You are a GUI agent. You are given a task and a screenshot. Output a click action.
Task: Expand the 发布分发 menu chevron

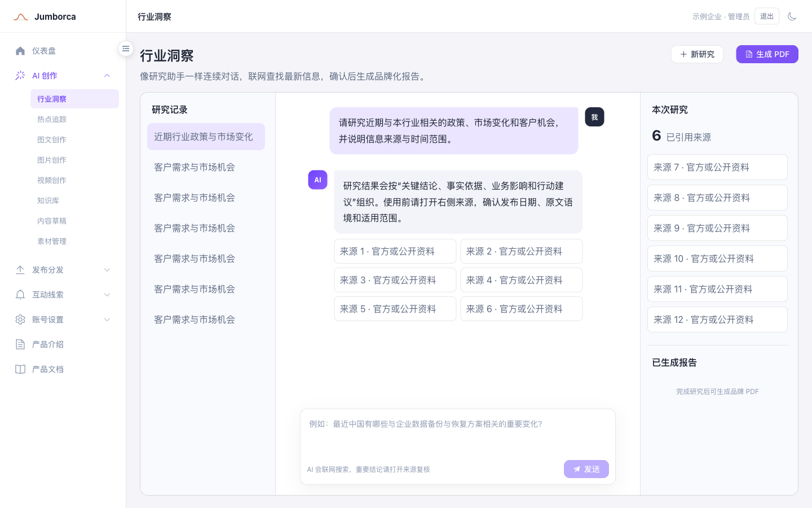coord(107,270)
